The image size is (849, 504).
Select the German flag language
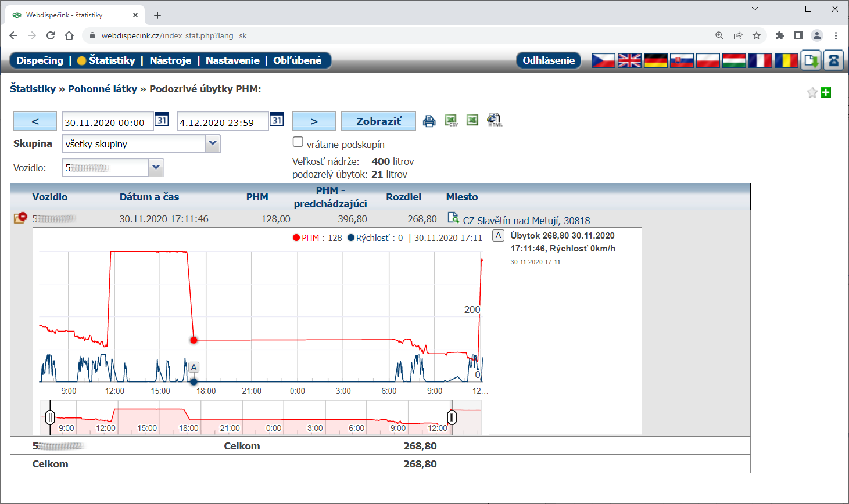[x=655, y=60]
